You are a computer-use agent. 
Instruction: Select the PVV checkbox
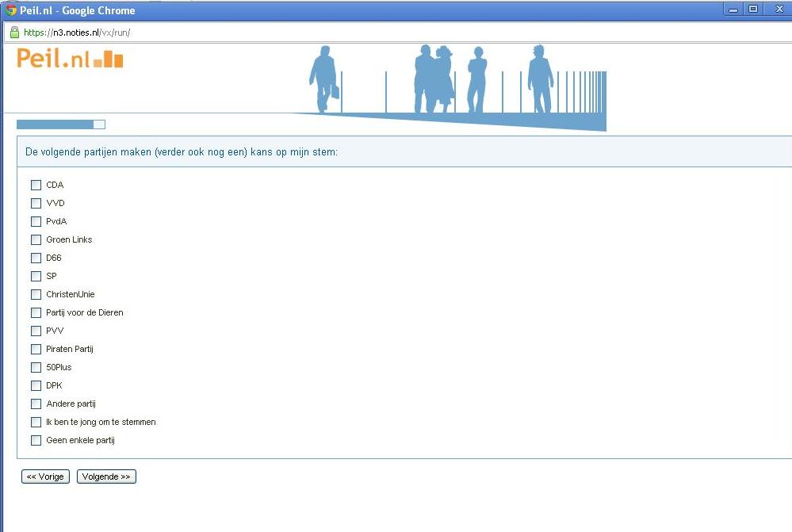pos(36,331)
